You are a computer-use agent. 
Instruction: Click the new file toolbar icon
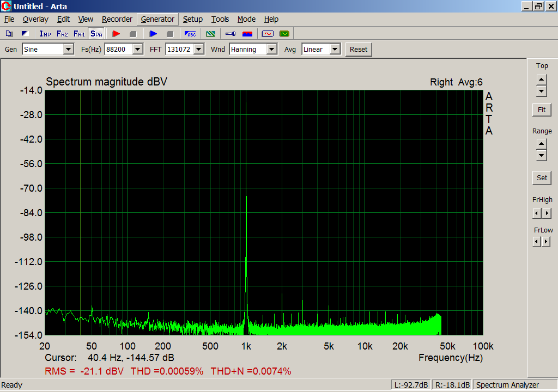9,34
